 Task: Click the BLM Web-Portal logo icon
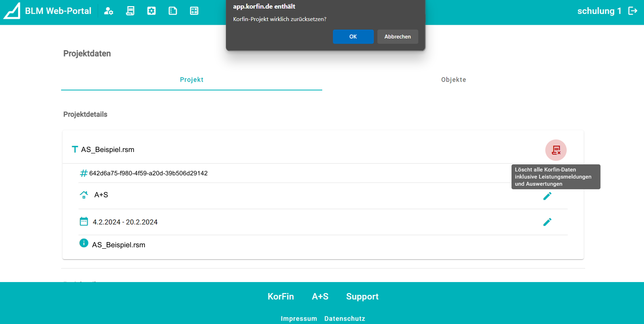12,11
